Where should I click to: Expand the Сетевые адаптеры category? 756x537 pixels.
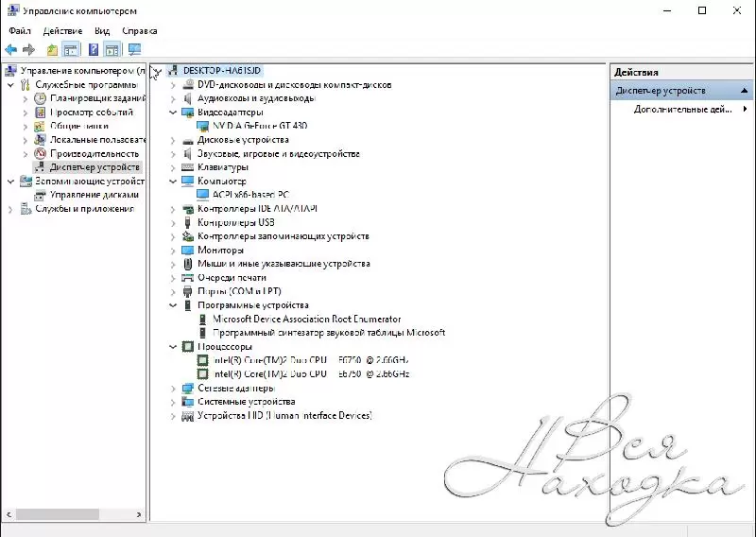tap(173, 389)
